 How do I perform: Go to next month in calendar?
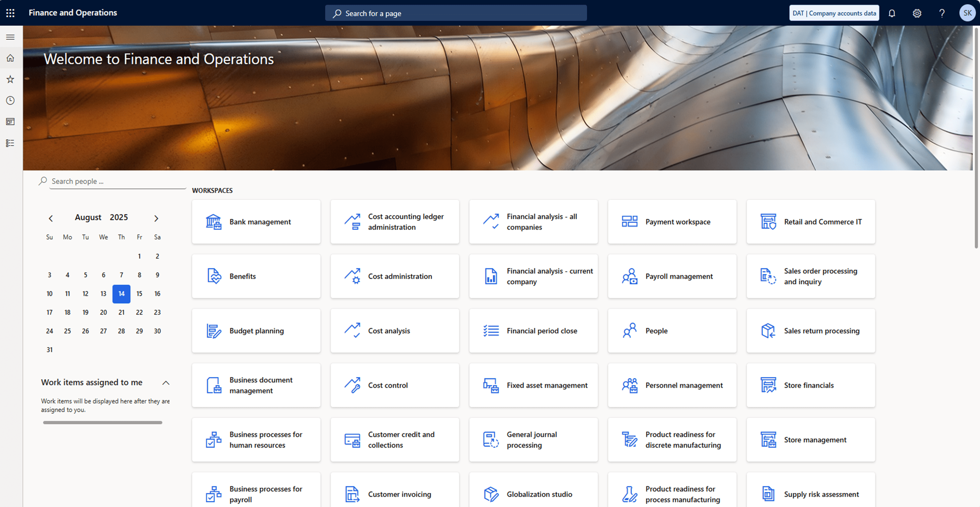(156, 218)
